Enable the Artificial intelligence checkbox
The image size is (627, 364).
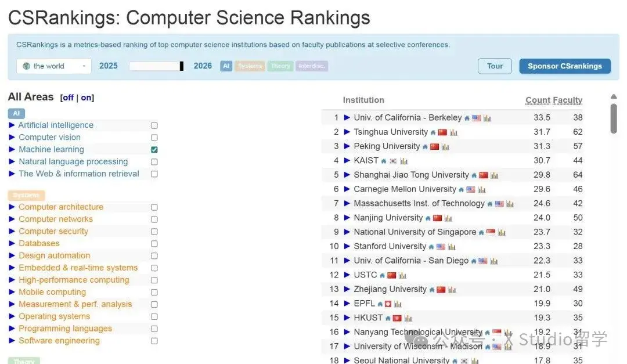154,125
